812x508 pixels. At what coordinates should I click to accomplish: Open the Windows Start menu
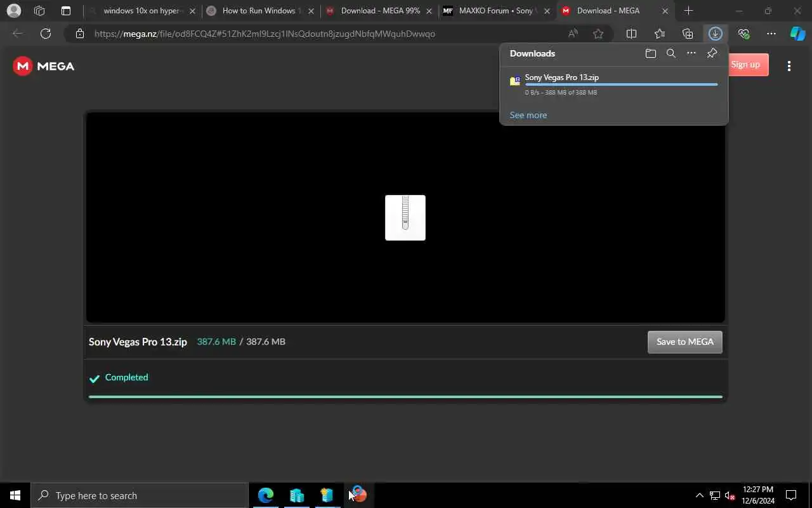tap(15, 495)
